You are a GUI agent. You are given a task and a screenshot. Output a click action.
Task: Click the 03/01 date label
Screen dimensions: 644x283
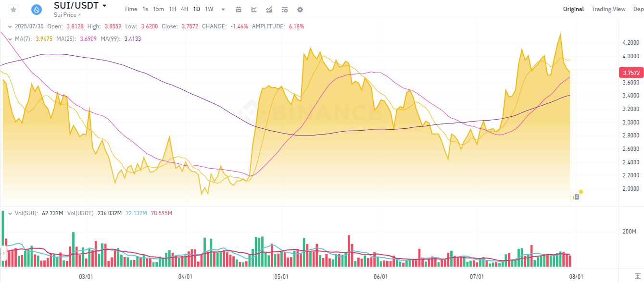[x=86, y=276]
